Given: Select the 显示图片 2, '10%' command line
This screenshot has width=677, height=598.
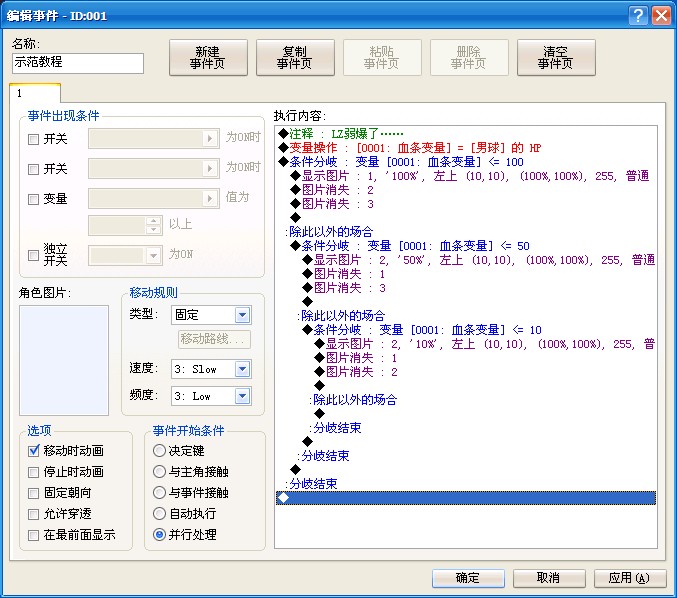Looking at the screenshot, I should point(465,344).
